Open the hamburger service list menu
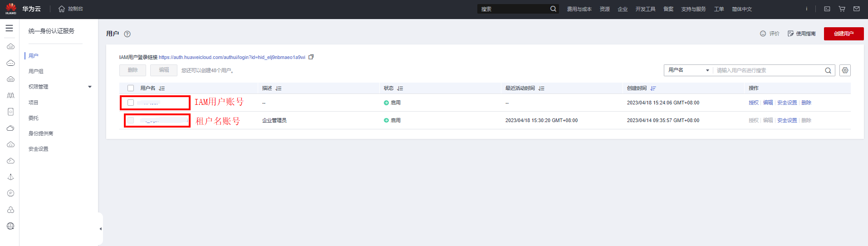The width and height of the screenshot is (868, 246). pos(9,28)
